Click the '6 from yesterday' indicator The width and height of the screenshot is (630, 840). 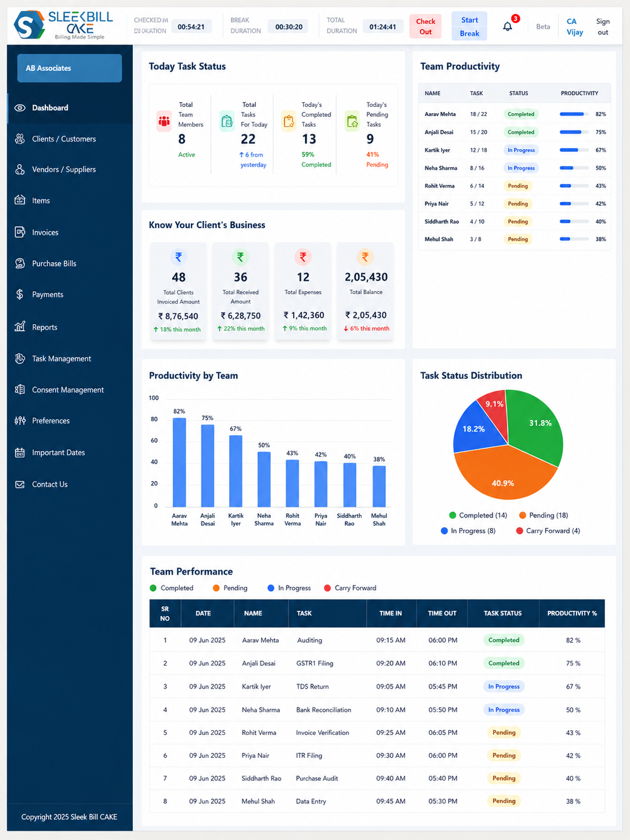pyautogui.click(x=252, y=160)
